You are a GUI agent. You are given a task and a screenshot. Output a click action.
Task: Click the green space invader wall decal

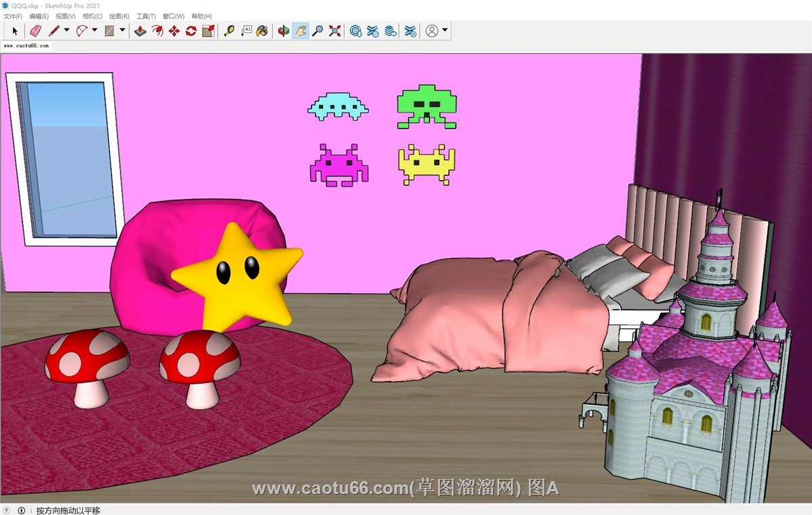427,107
